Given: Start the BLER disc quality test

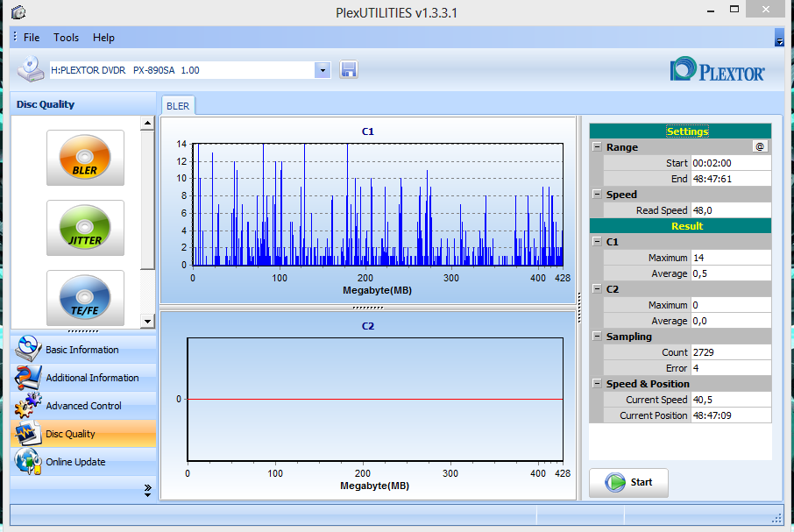Looking at the screenshot, I should [85, 158].
